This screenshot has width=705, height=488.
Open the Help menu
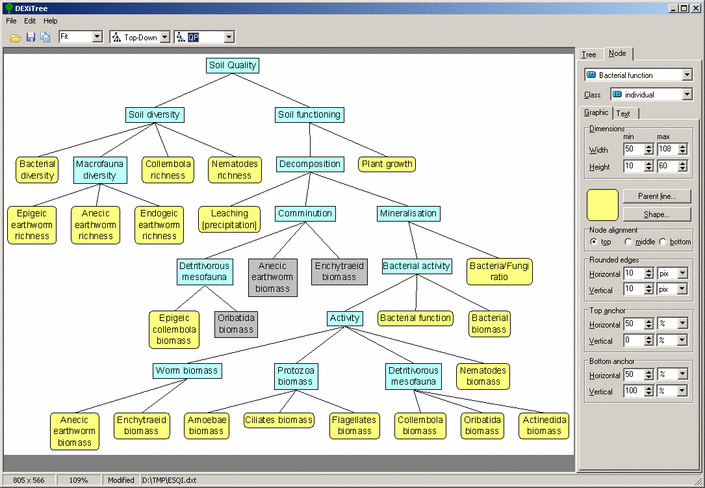pos(50,21)
